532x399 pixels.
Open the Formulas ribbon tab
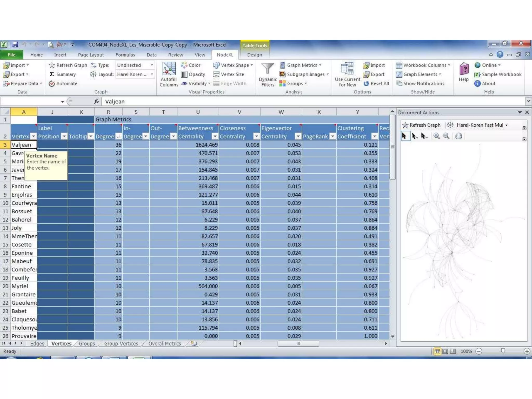pos(125,55)
